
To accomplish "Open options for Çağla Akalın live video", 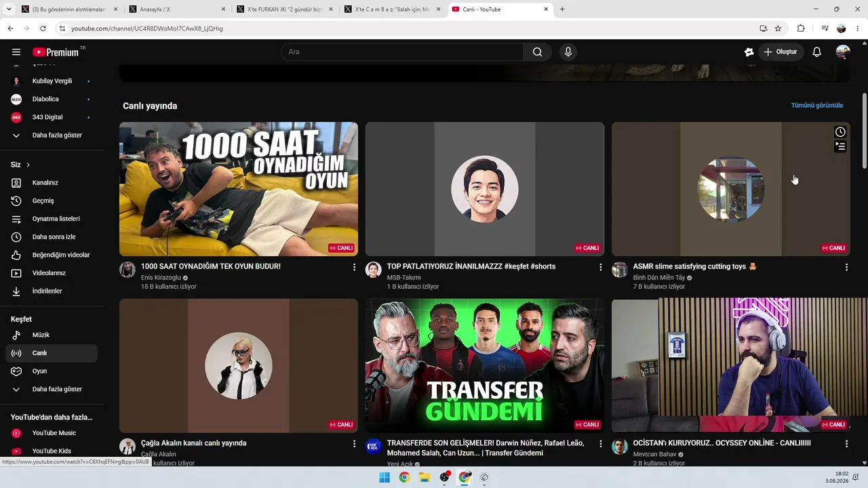I will (x=354, y=443).
